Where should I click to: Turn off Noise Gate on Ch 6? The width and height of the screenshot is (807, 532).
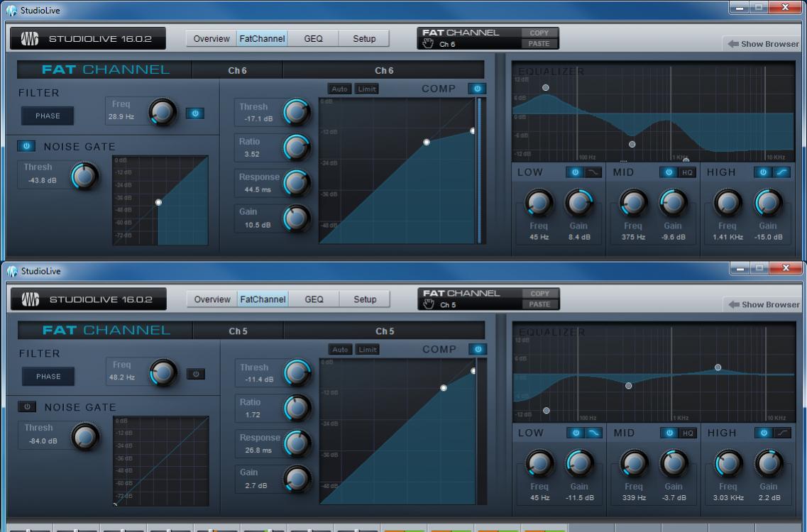pyautogui.click(x=26, y=146)
